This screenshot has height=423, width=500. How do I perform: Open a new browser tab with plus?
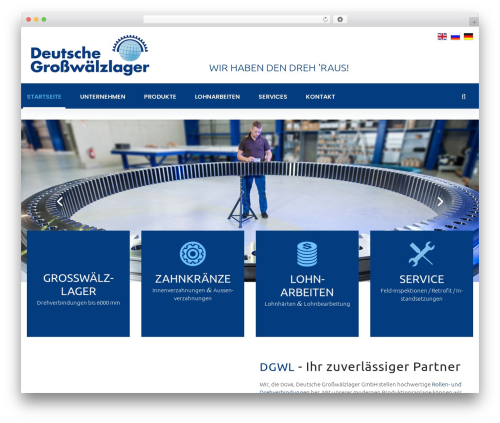(x=474, y=22)
